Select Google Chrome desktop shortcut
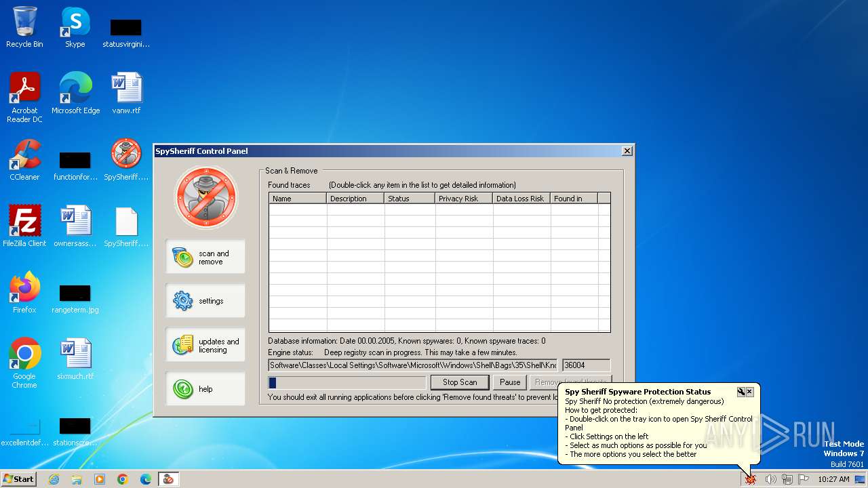The image size is (868, 488). (x=24, y=363)
